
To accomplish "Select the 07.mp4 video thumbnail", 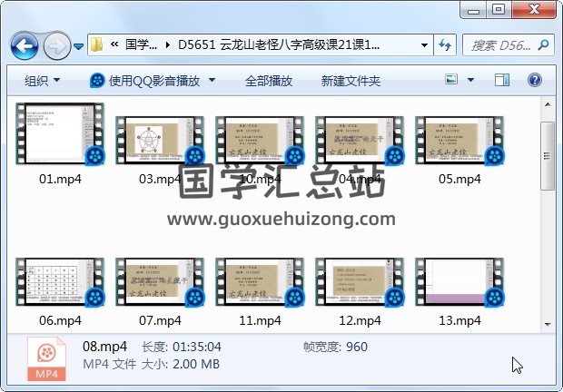I will point(160,282).
